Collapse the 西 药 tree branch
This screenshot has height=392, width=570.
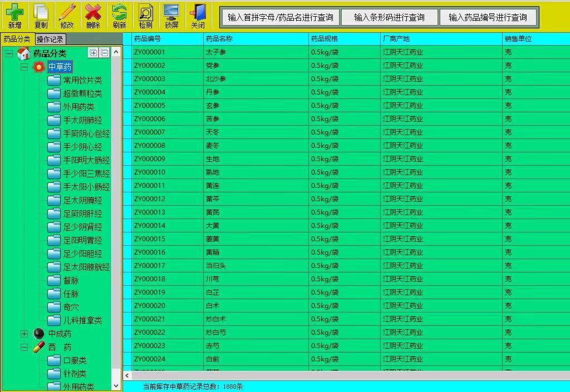24,348
